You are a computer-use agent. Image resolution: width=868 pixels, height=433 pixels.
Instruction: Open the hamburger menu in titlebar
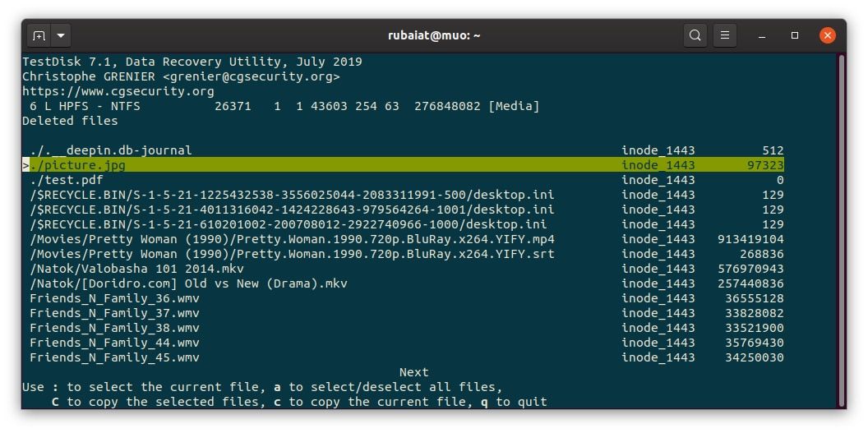tap(724, 35)
